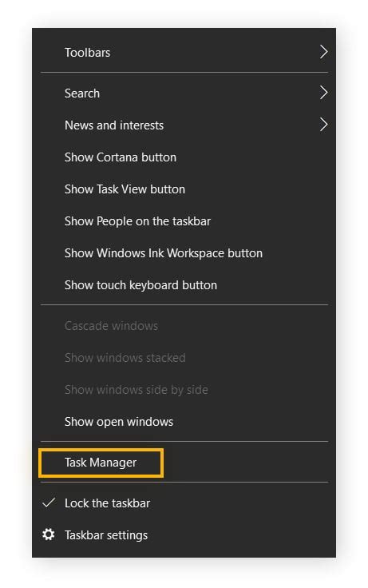Select News and interests entry
The image size is (368, 588).
click(x=184, y=125)
